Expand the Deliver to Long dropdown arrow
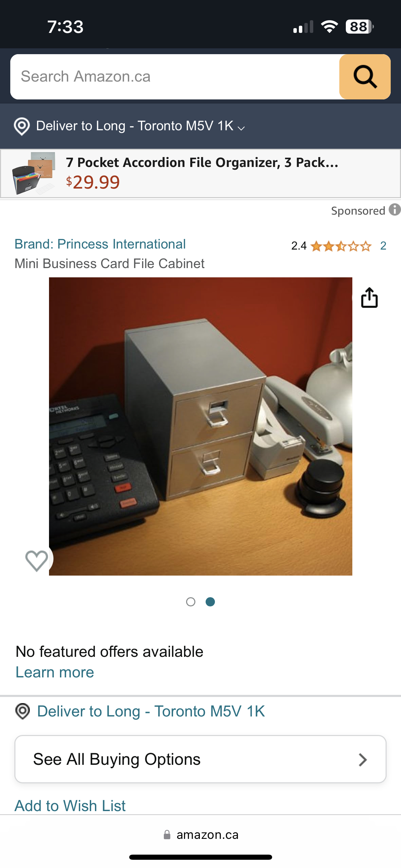Image resolution: width=401 pixels, height=868 pixels. pyautogui.click(x=241, y=128)
